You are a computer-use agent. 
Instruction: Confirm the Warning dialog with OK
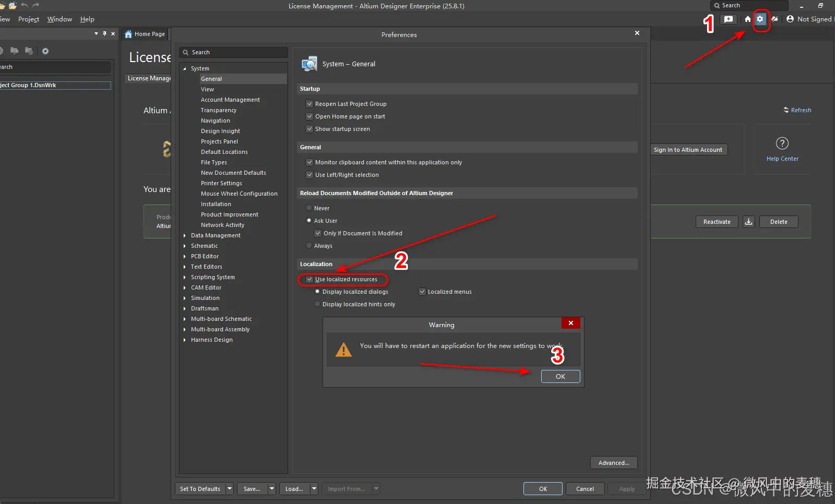(x=560, y=376)
